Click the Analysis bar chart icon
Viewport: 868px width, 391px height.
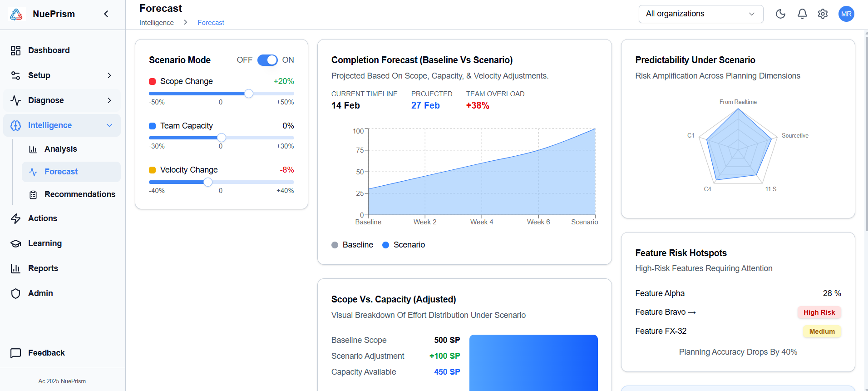pyautogui.click(x=33, y=149)
